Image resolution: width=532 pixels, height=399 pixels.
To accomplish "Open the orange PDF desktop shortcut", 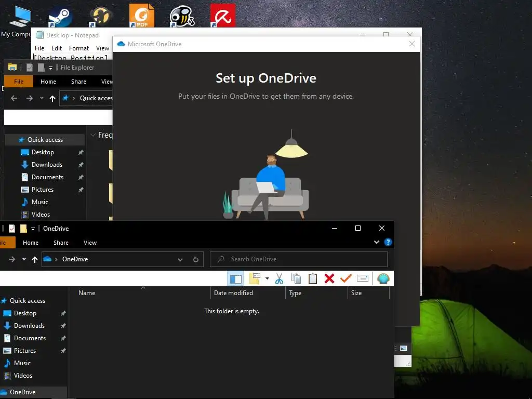I will [142, 15].
